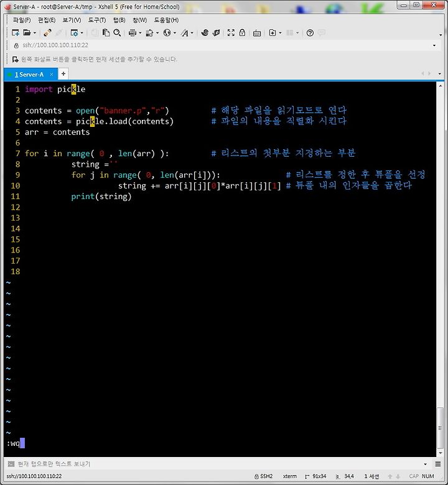The height and width of the screenshot is (485, 448).
Task: Select the 1 Server-A tab
Action: pyautogui.click(x=29, y=75)
